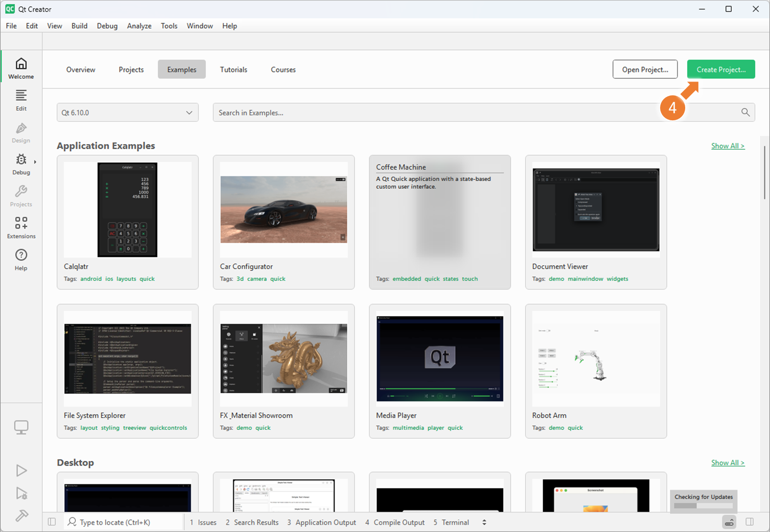This screenshot has height=532, width=770.
Task: Open Search Results output pane
Action: pyautogui.click(x=252, y=522)
